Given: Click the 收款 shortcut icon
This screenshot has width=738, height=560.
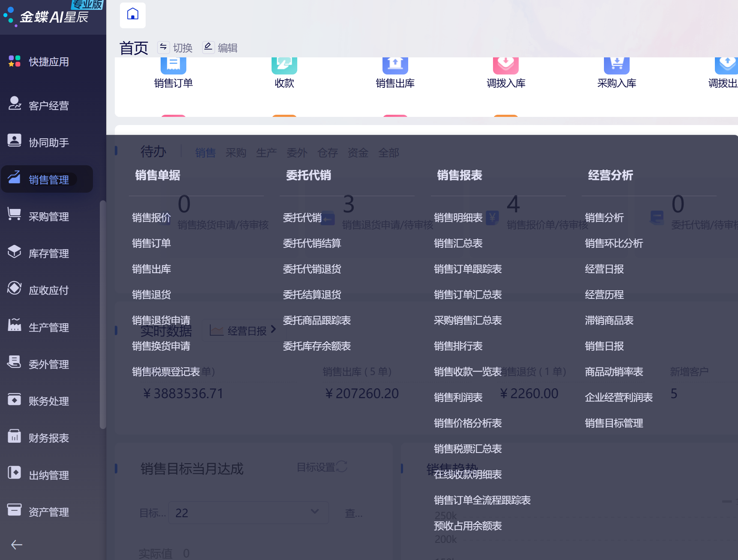Looking at the screenshot, I should click(284, 66).
